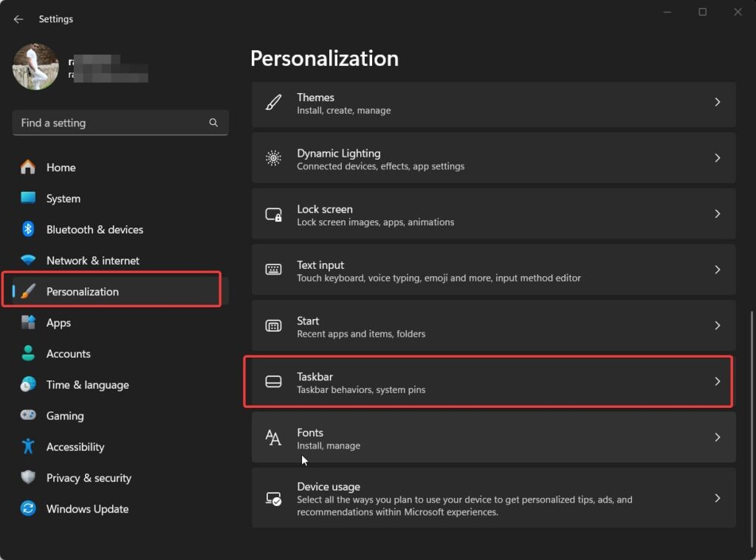Click the Text input keyboard icon
756x560 pixels.
(273, 270)
